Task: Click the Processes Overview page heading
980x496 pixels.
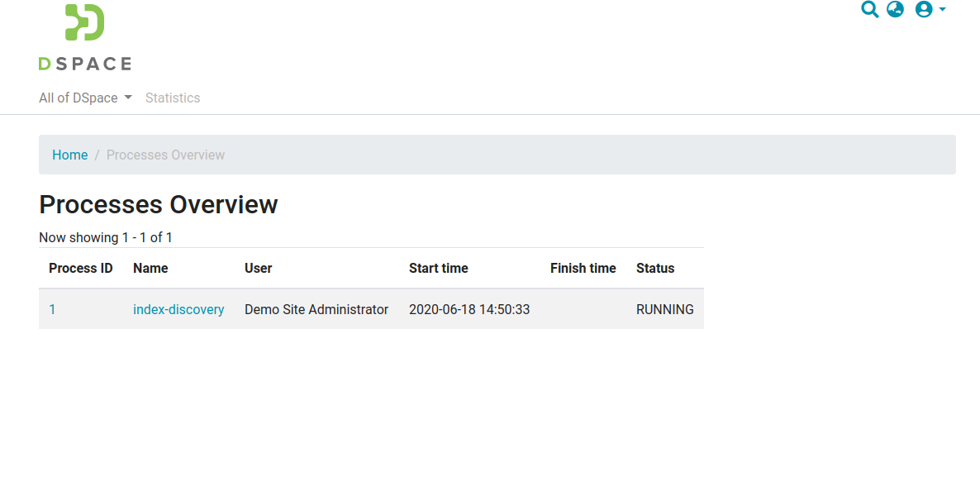Action: (159, 204)
